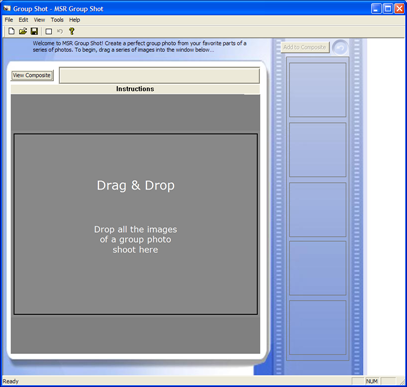
Task: Select the fifth filmstrip thumbnail slot
Action: pyautogui.click(x=318, y=328)
